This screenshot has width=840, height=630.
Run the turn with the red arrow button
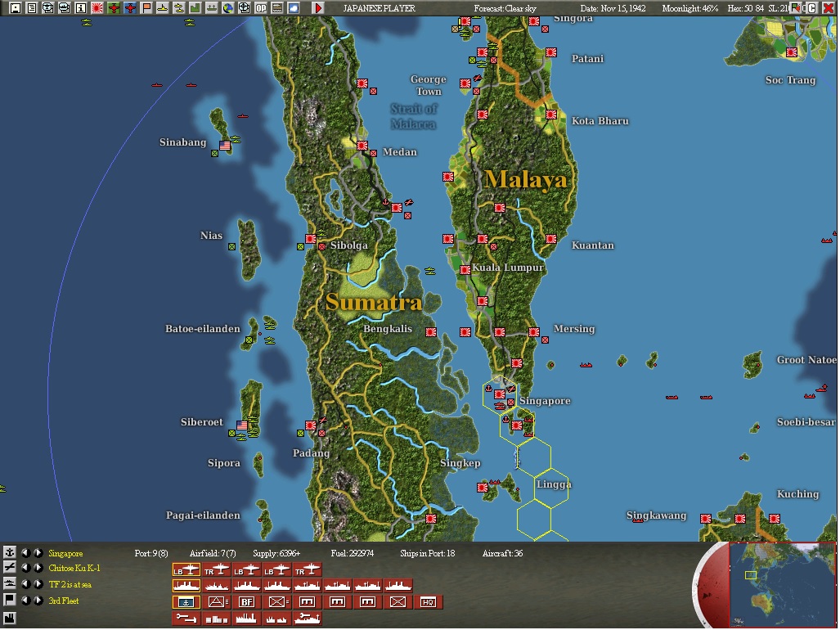point(317,7)
